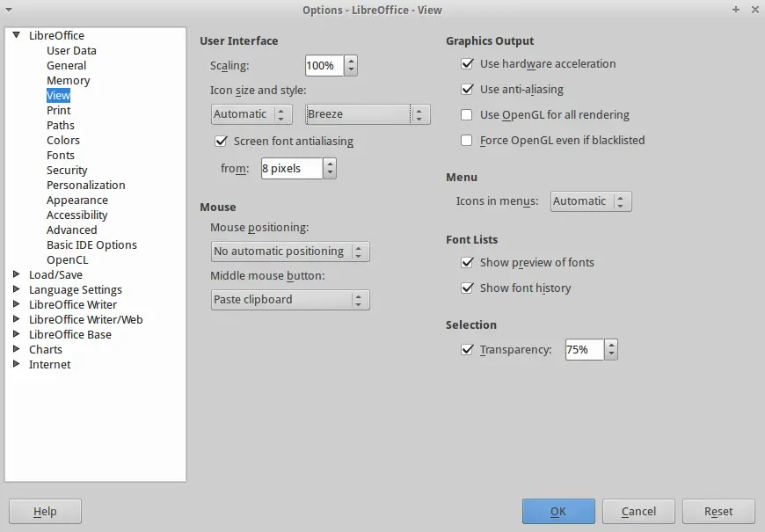Confirm settings with the OK button
The height and width of the screenshot is (532, 765).
point(558,511)
